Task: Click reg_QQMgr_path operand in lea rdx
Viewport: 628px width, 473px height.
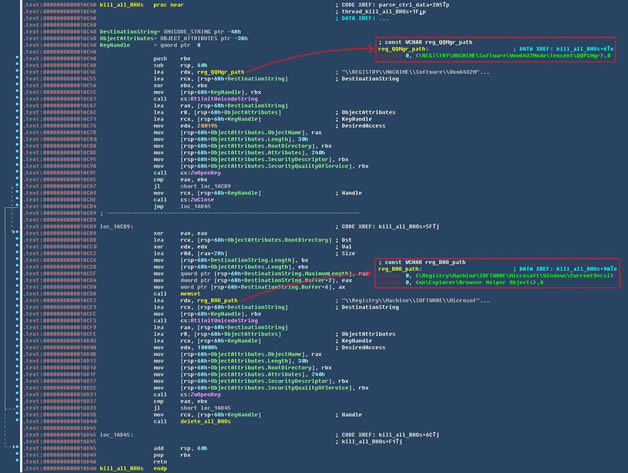Action: pyautogui.click(x=221, y=72)
